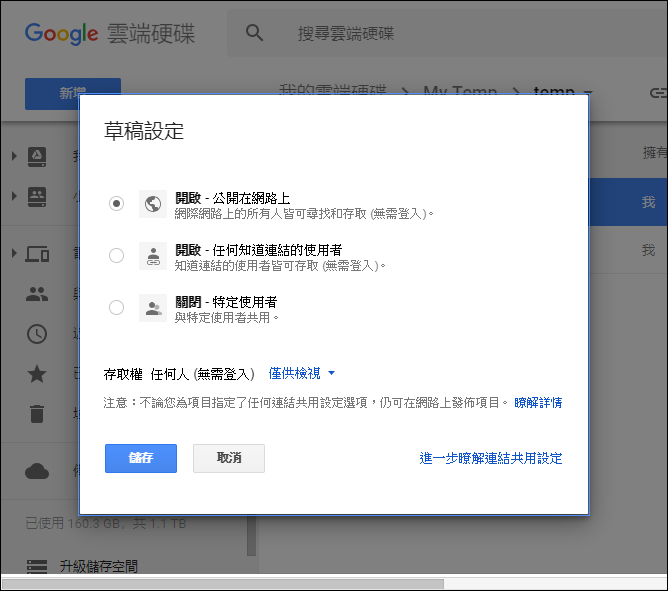Click the person-with-link icon
Image resolution: width=668 pixels, height=591 pixels.
pos(153,256)
